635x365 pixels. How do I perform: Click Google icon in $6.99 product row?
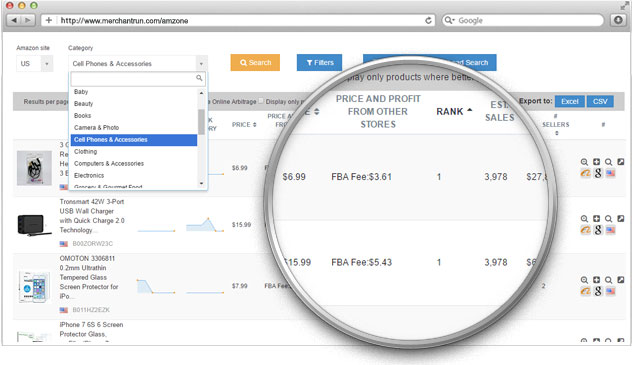click(x=598, y=173)
